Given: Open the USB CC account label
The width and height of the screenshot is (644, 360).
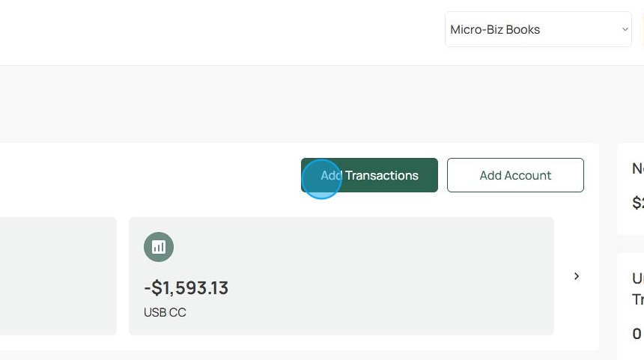Looking at the screenshot, I should click(165, 312).
